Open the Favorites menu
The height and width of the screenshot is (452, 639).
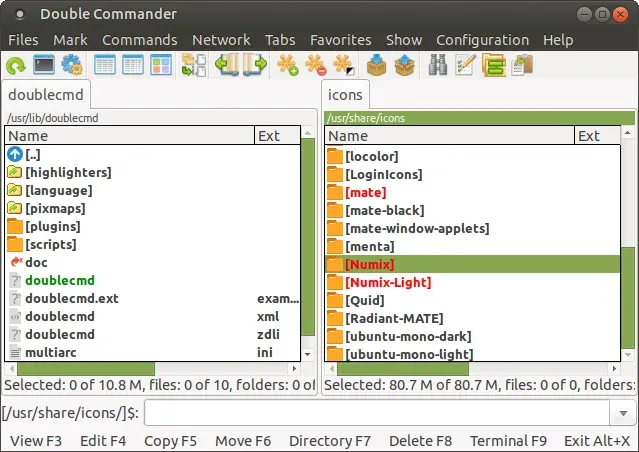(341, 40)
